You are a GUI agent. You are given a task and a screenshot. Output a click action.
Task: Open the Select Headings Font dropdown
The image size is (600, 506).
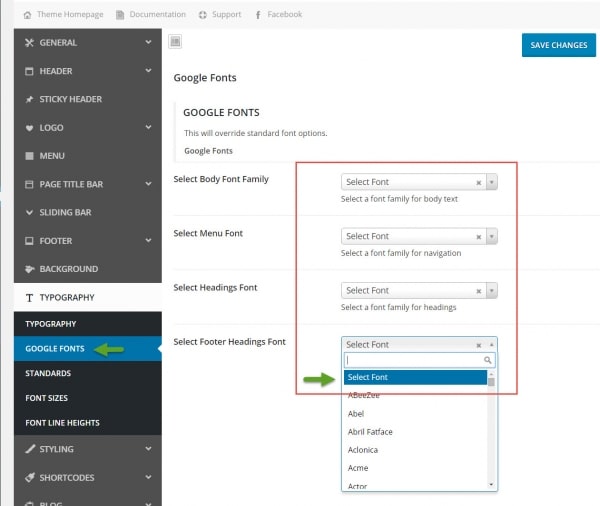[492, 291]
